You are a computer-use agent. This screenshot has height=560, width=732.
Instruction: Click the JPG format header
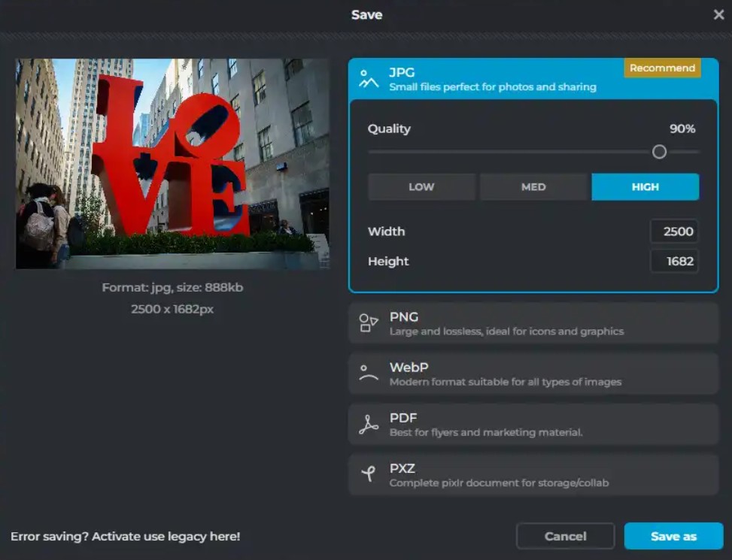(533, 79)
